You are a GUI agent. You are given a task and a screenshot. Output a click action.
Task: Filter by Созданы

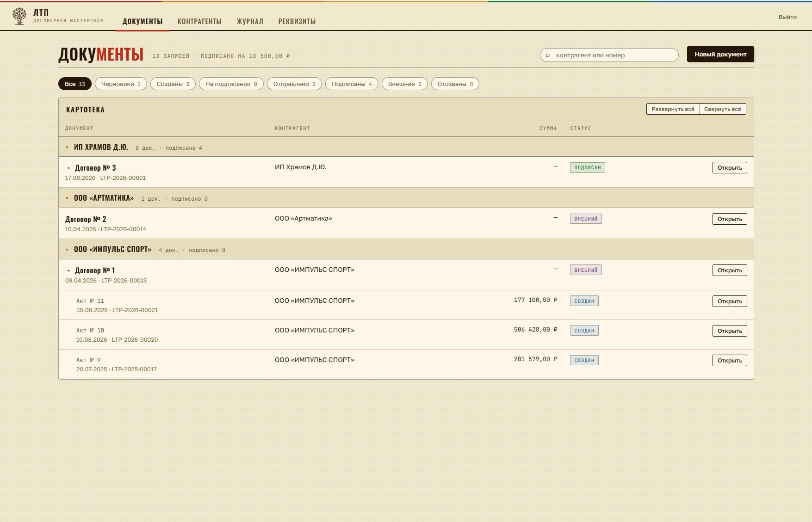173,84
